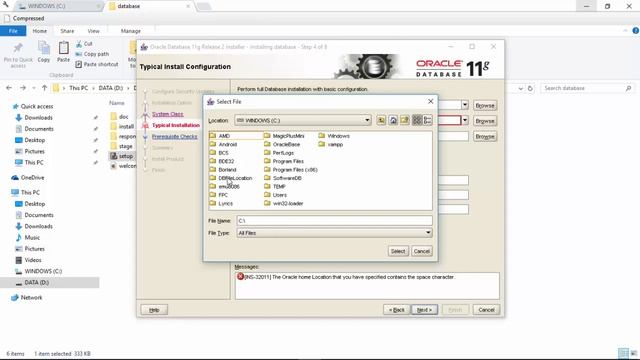Open Explorer address bar history dropdown
Image resolution: width=640 pixels, height=360 pixels.
pyautogui.click(x=520, y=88)
